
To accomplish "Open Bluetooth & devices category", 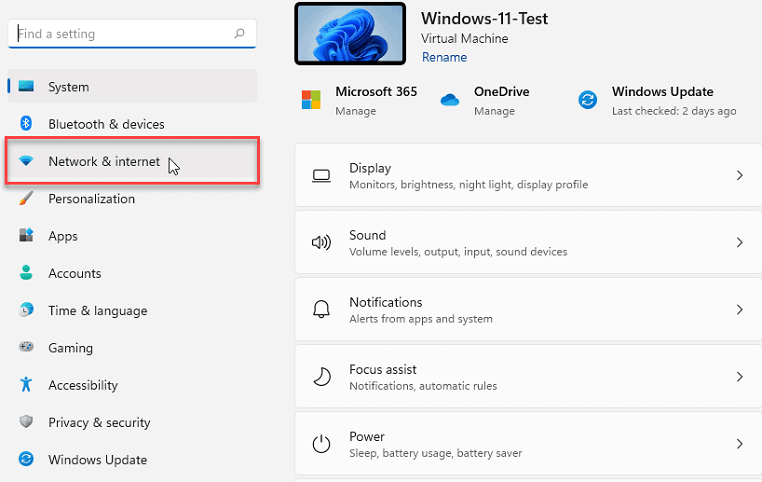I will pyautogui.click(x=132, y=124).
